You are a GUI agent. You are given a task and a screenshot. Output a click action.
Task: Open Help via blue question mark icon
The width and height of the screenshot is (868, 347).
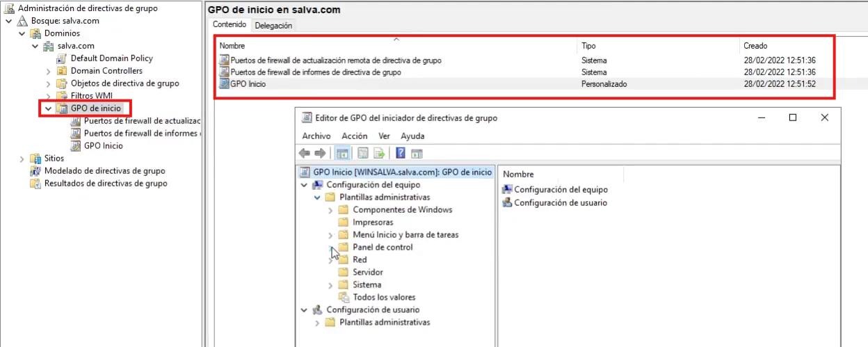401,154
